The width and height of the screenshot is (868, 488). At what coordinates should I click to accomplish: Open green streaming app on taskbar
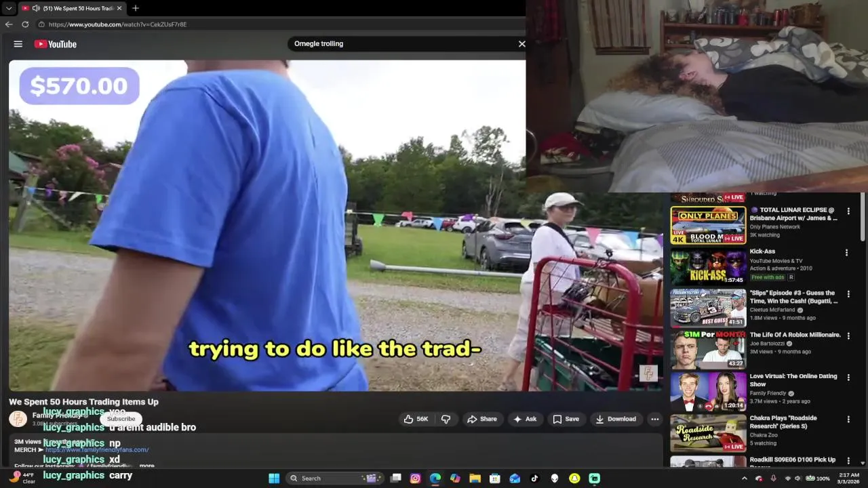point(594,479)
